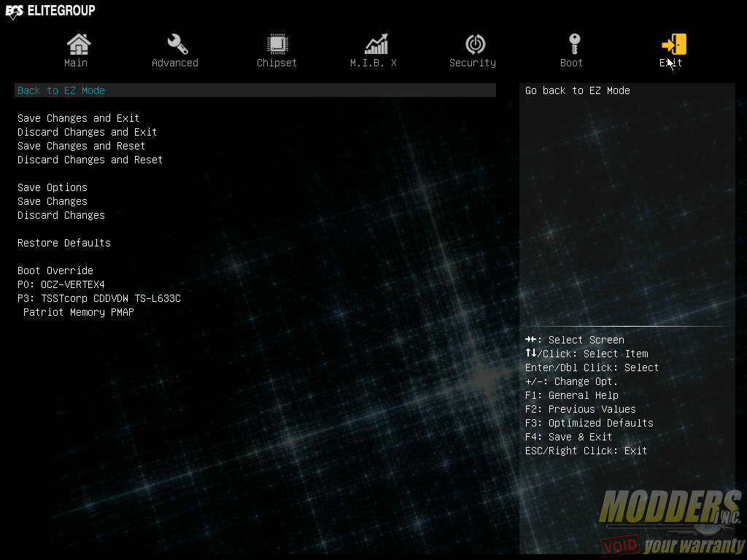Screen dimensions: 747x560
Task: Select the Boot key icon
Action: click(x=575, y=44)
